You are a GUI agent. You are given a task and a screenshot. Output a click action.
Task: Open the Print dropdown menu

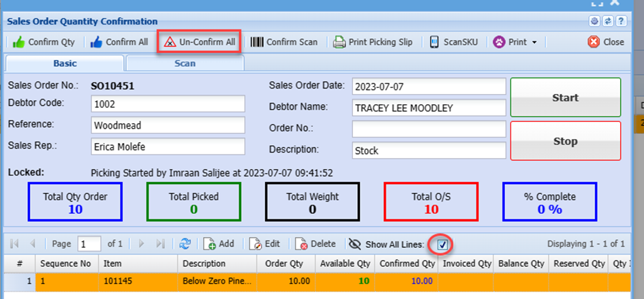[515, 42]
